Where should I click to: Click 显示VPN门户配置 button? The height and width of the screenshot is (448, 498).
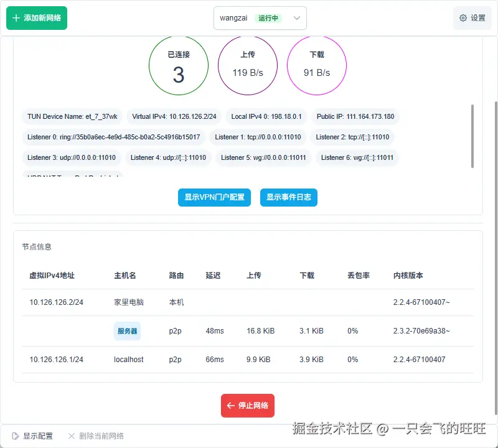click(214, 197)
